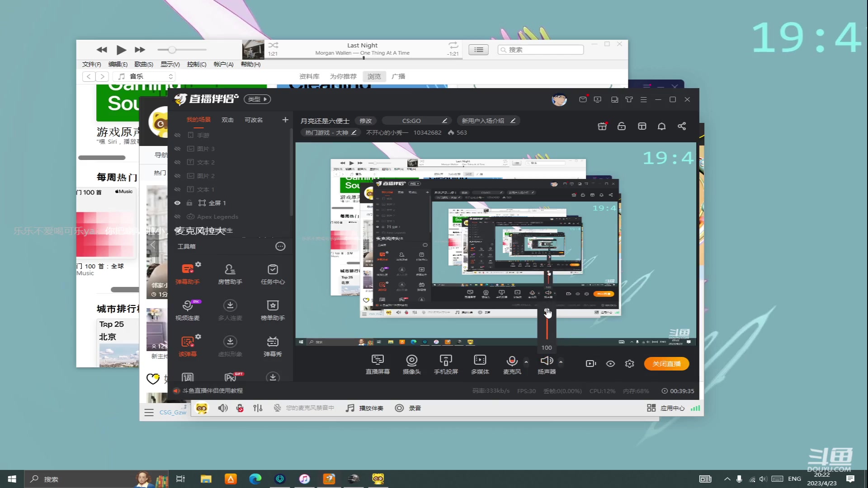Screen dimensions: 868x488
Task: Open 应用中心
Action: point(666,408)
